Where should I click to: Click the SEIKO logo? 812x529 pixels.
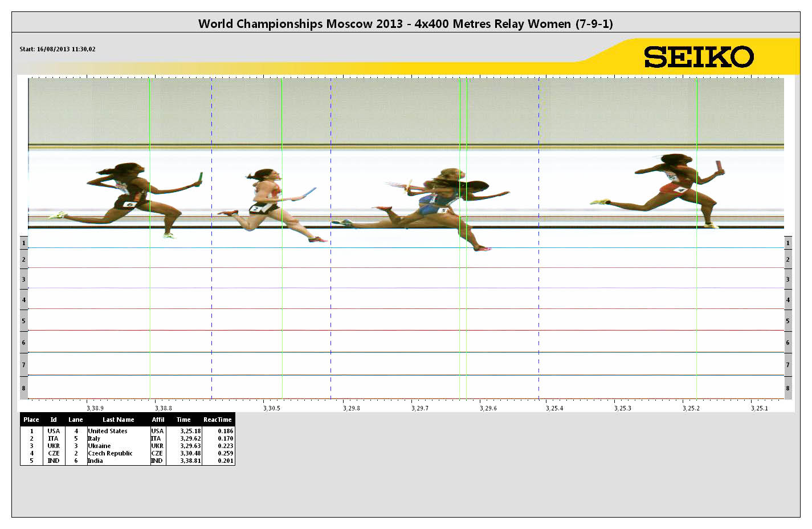pos(699,57)
